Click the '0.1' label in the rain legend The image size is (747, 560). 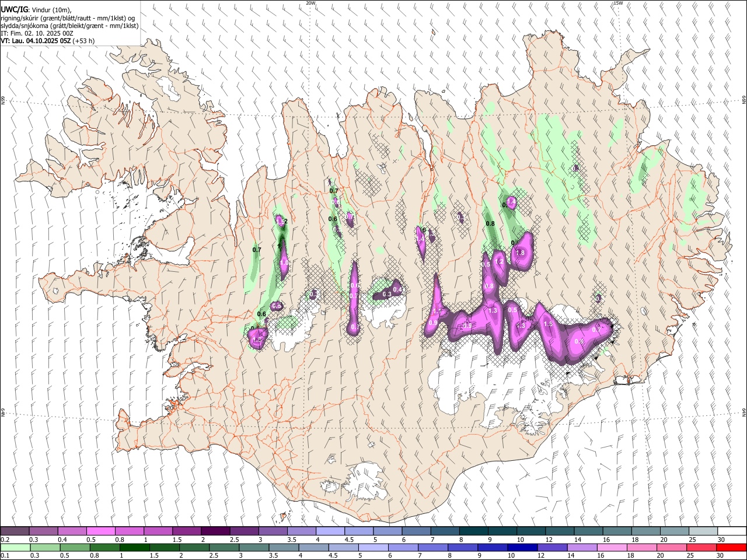click(5, 555)
